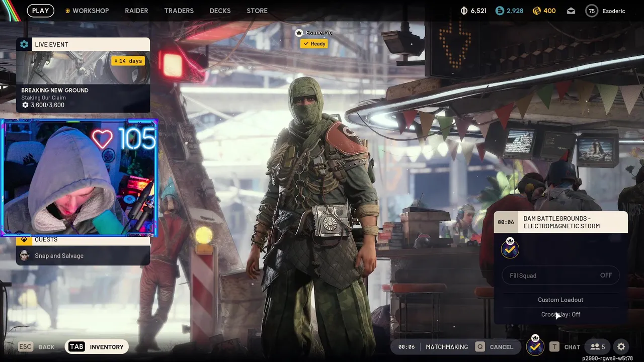Click the Snap and Salvage quest
Viewport: 644px width, 362px height.
coord(83,256)
